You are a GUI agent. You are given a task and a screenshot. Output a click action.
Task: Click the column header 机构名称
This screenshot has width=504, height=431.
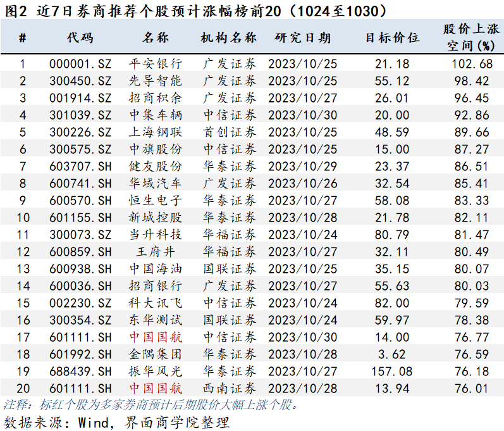coord(229,38)
